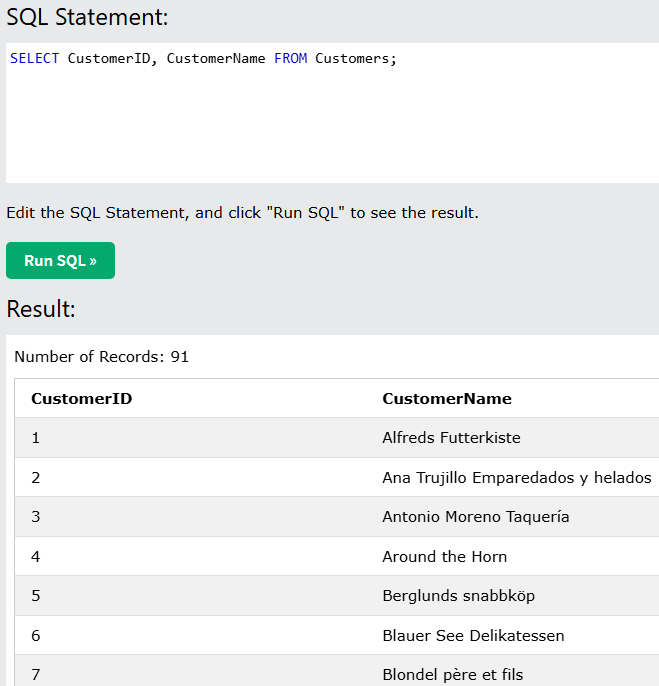Click the Result heading
659x686 pixels.
[x=41, y=310]
